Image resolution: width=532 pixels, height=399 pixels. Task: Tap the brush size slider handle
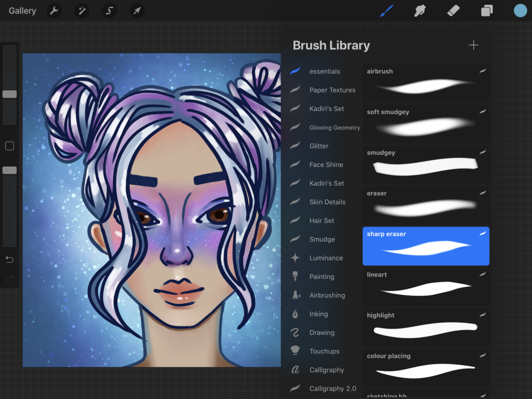[x=10, y=94]
